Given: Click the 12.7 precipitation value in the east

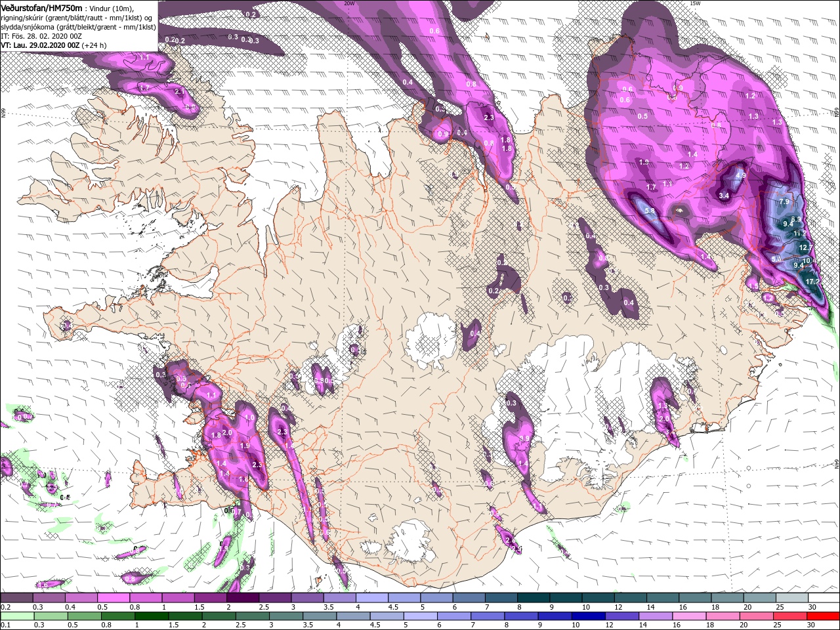Looking at the screenshot, I should [x=807, y=247].
